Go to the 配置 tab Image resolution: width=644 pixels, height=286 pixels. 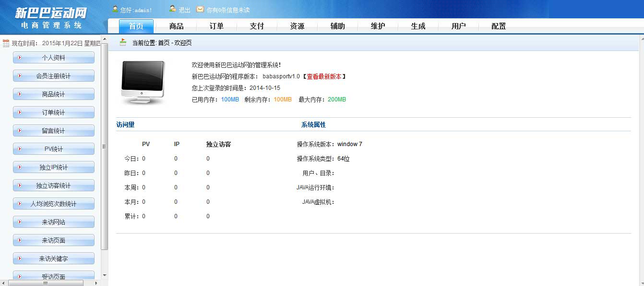tap(499, 26)
